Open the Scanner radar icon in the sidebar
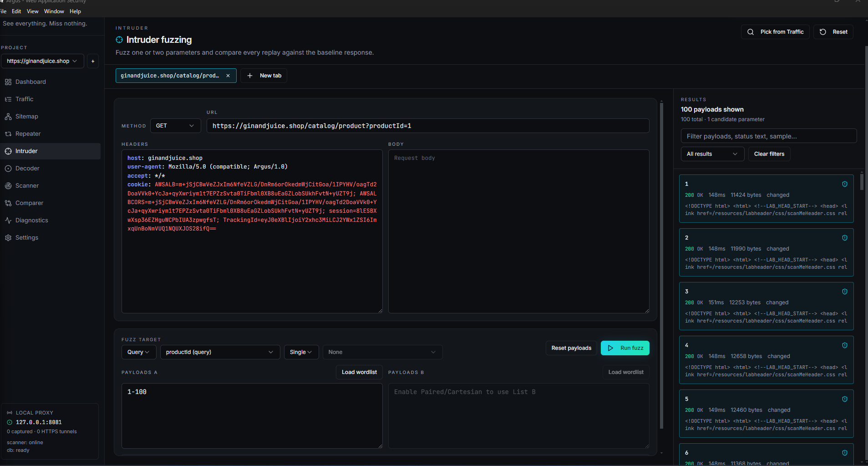 tap(8, 186)
